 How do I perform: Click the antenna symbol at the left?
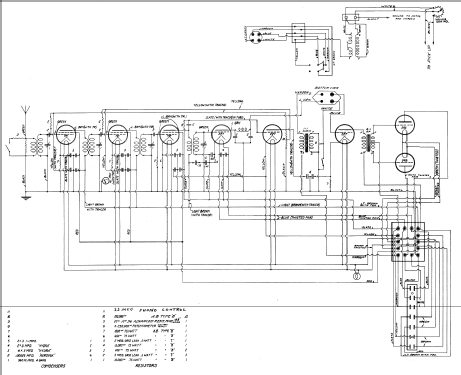click(25, 110)
